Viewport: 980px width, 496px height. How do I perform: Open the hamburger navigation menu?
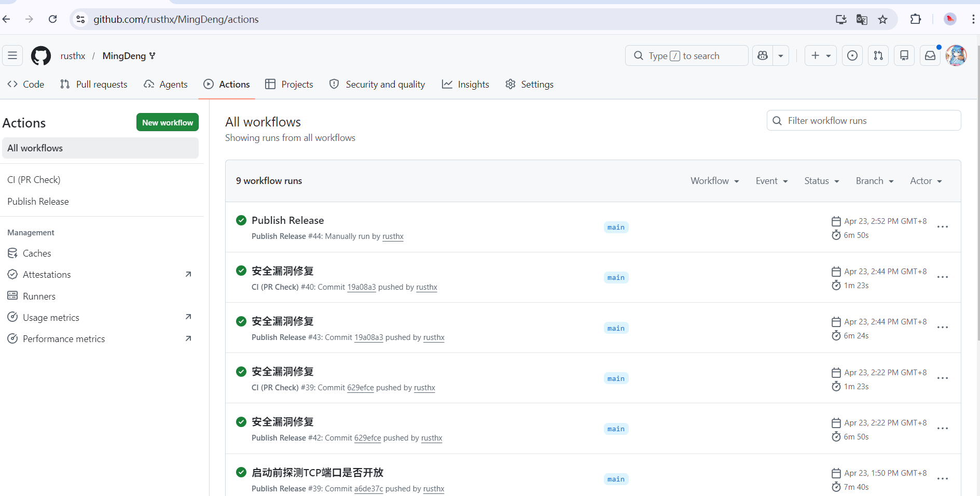12,55
